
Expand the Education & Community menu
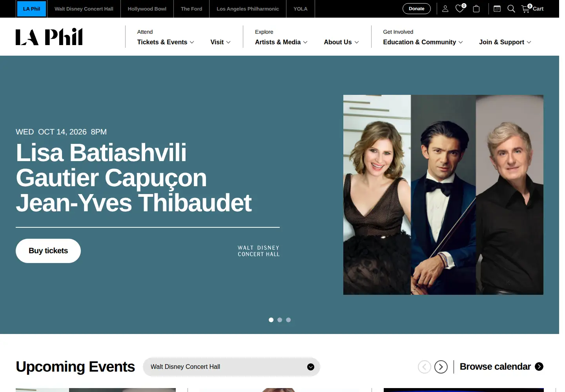tap(423, 42)
